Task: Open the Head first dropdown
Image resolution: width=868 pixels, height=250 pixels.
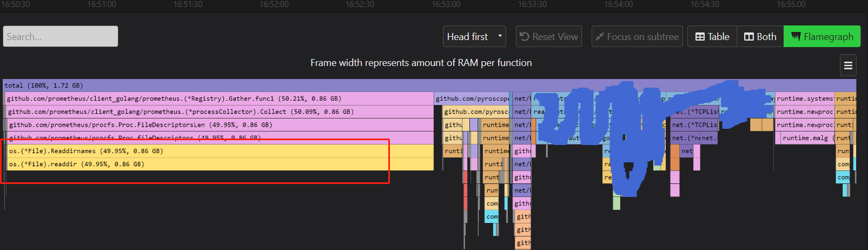Action: [475, 36]
